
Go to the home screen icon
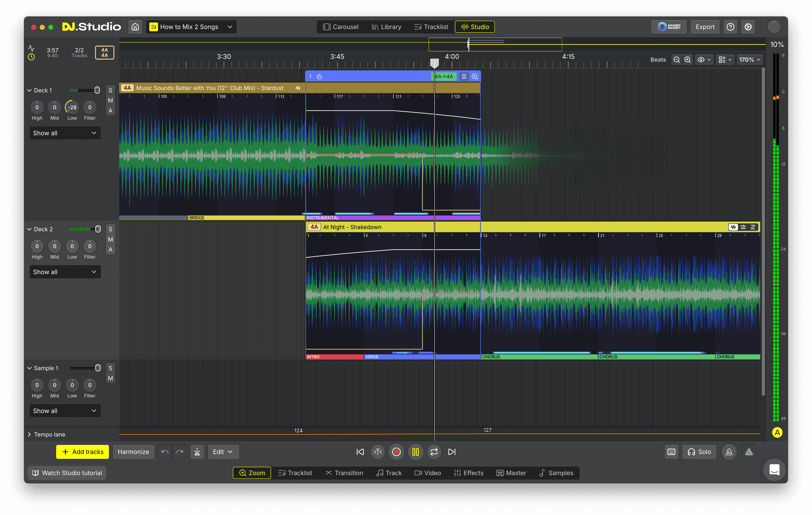click(x=135, y=27)
